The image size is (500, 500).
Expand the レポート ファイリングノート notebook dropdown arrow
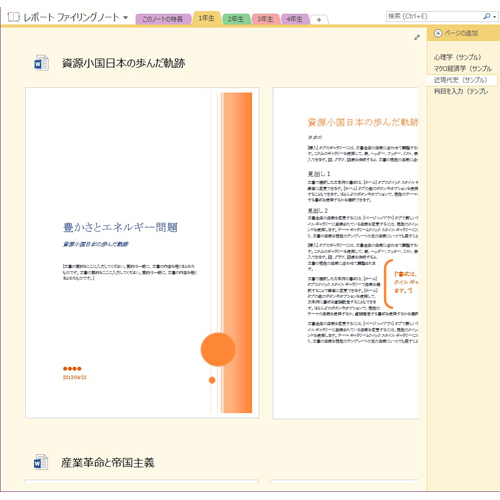click(126, 17)
